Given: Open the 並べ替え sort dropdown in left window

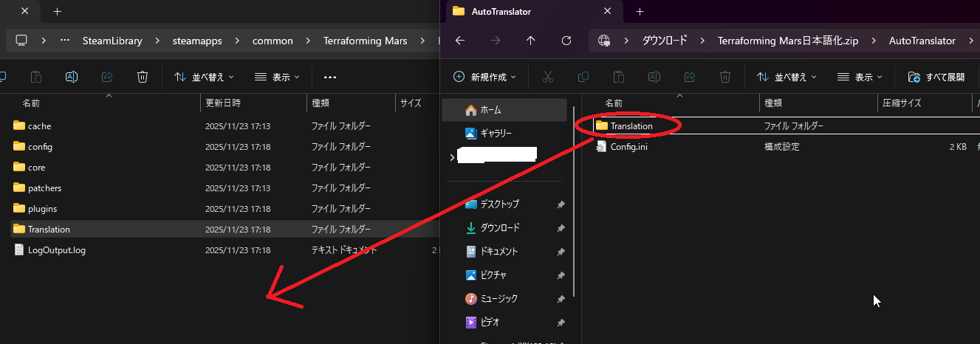Looking at the screenshot, I should [x=204, y=77].
